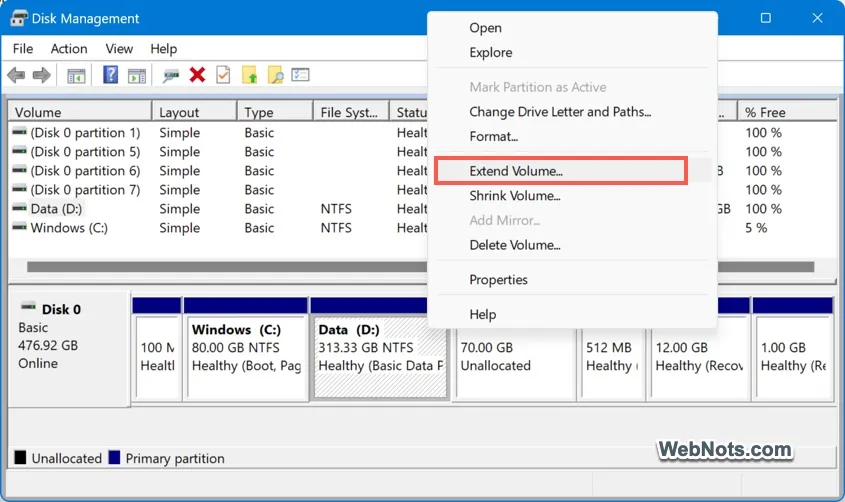The width and height of the screenshot is (845, 502).
Task: Select the Data (D:) 313.33 GB partition block
Action: tap(380, 348)
